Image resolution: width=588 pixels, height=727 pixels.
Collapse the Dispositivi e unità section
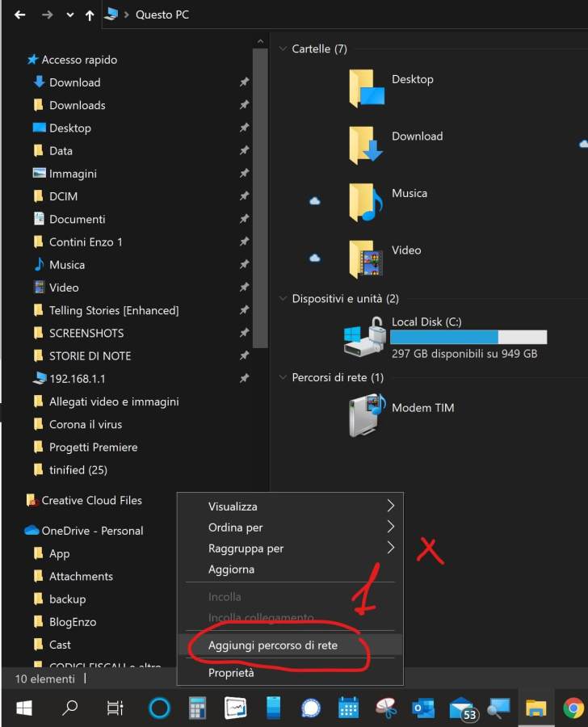click(x=283, y=299)
